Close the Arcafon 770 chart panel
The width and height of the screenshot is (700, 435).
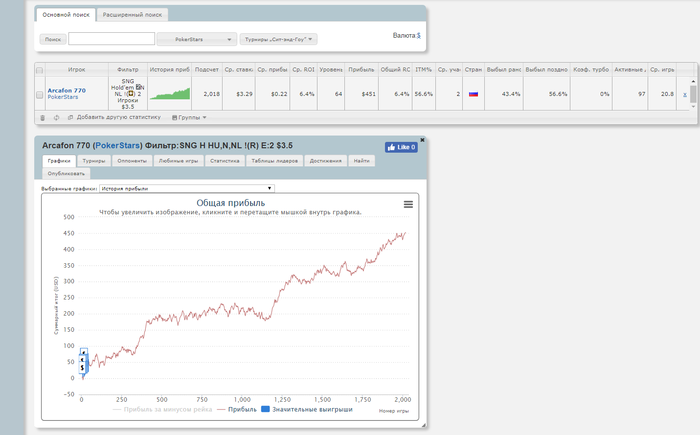click(422, 140)
